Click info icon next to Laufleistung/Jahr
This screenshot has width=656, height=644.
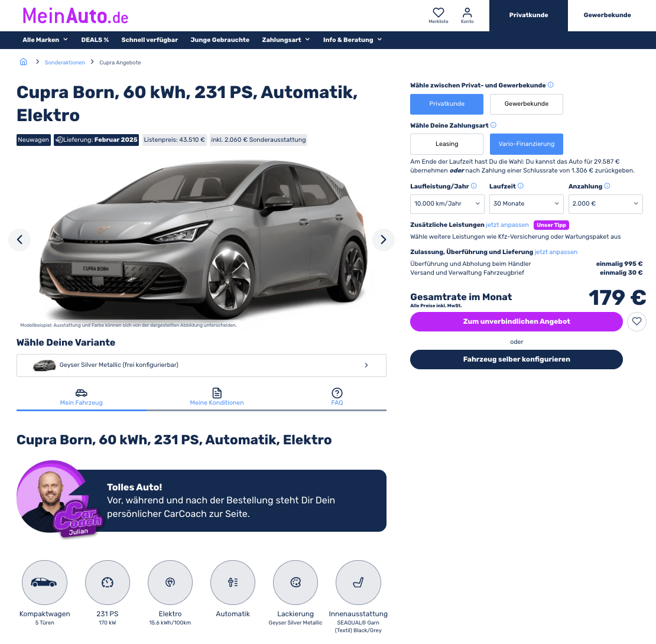point(473,186)
